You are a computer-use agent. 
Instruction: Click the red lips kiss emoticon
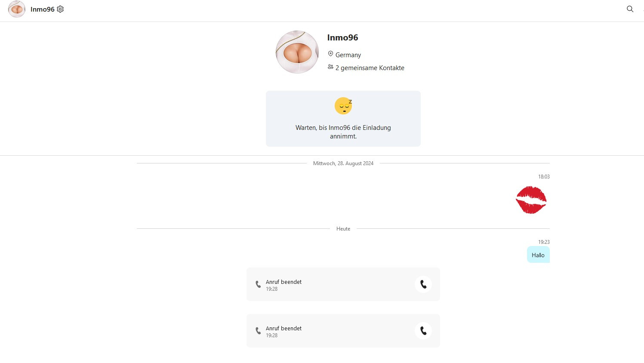point(531,200)
